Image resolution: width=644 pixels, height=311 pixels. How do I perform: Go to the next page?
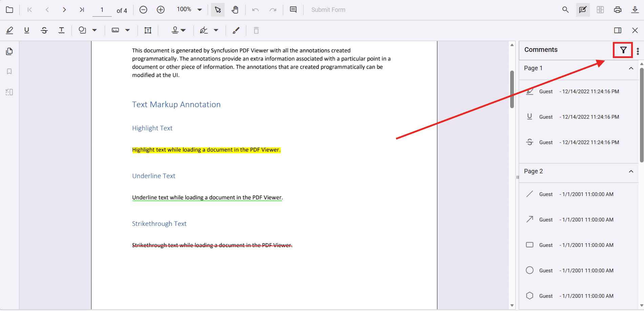pos(64,10)
